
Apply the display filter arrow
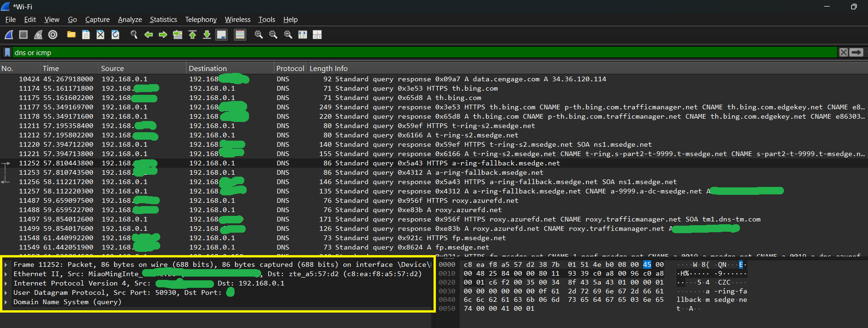(x=856, y=52)
